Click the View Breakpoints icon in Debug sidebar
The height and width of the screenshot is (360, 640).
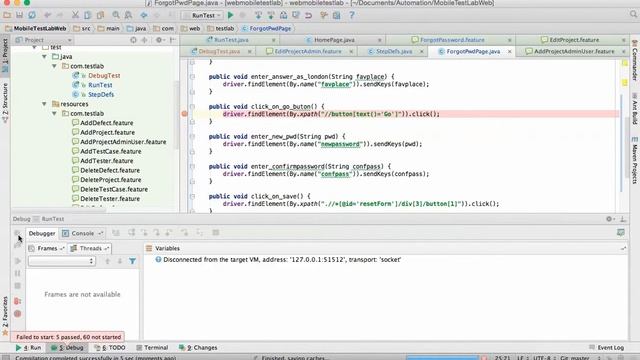(18, 301)
